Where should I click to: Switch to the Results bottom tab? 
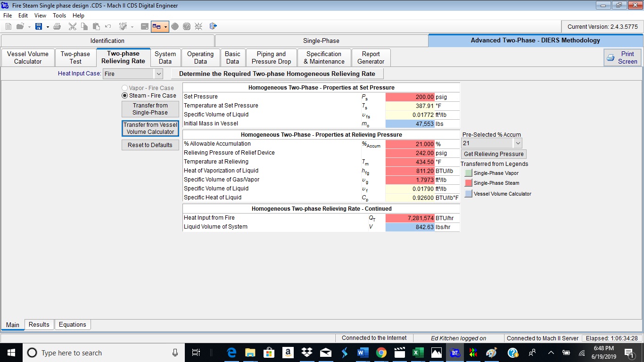coord(39,325)
